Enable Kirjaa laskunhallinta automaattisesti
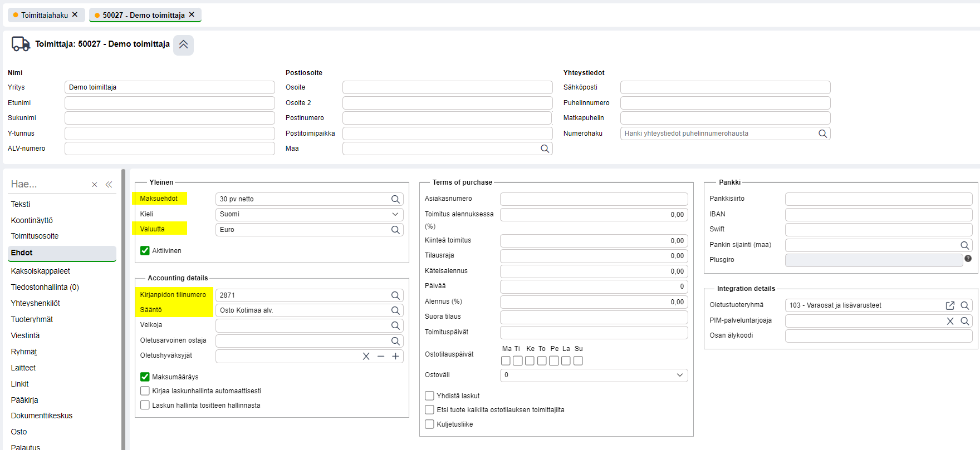This screenshot has height=450, width=980. pos(145,391)
